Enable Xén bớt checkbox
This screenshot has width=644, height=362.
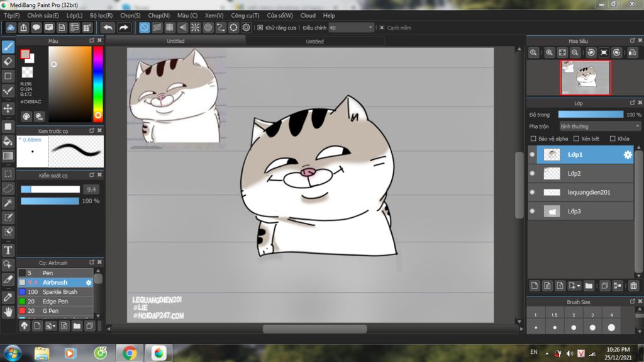[x=576, y=139]
